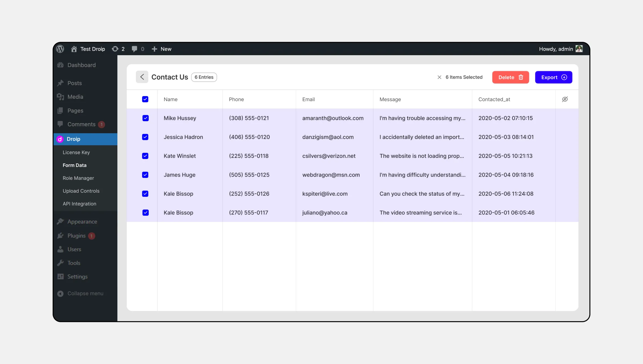Toggle the select-all checkbox in table header
Viewport: 643px width, 364px height.
coord(145,99)
